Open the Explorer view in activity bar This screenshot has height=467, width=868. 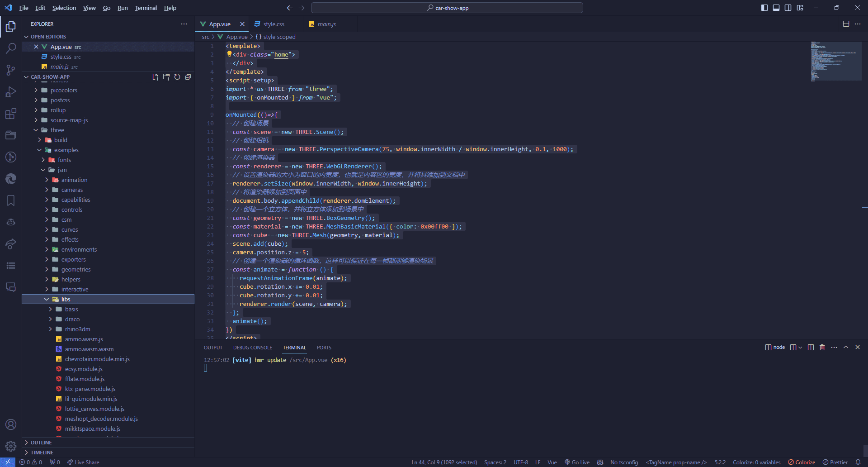tap(11, 27)
